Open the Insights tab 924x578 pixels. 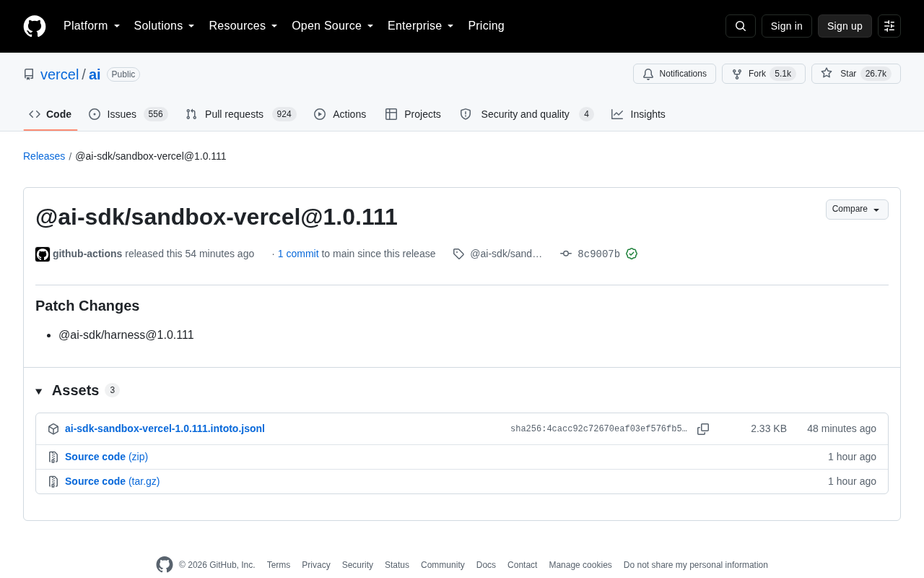coord(638,114)
